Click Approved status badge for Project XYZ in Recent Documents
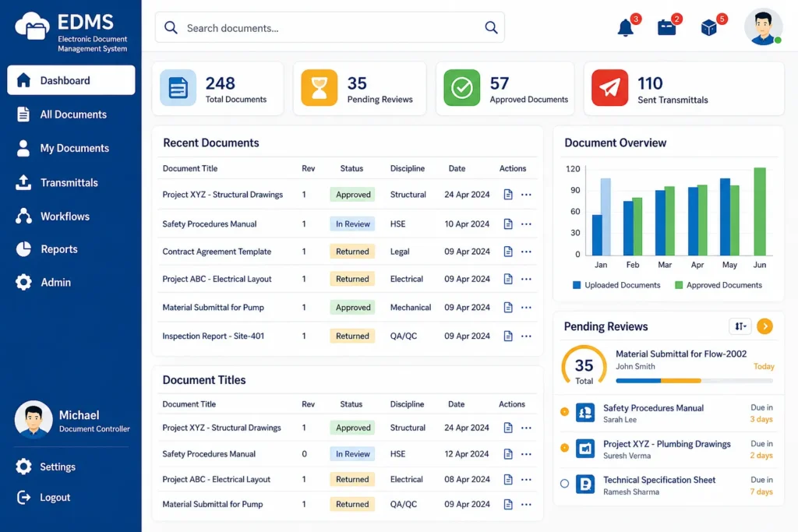The image size is (798, 532). (352, 194)
